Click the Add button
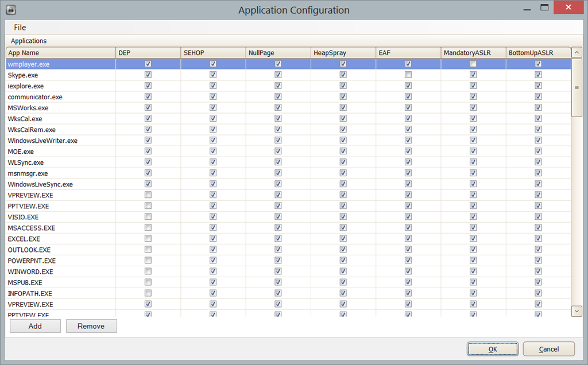This screenshot has width=588, height=365. 35,326
